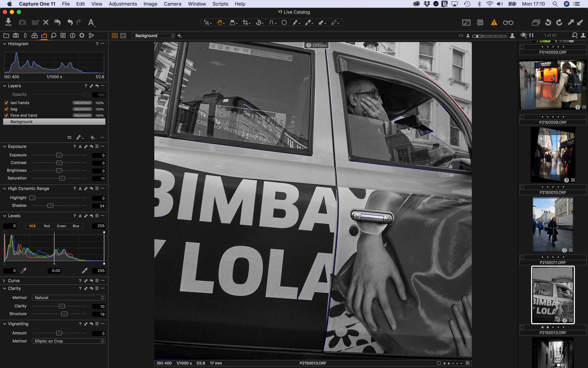Image resolution: width=588 pixels, height=368 pixels.
Task: Click the viewer zoom slider
Action: [490, 36]
